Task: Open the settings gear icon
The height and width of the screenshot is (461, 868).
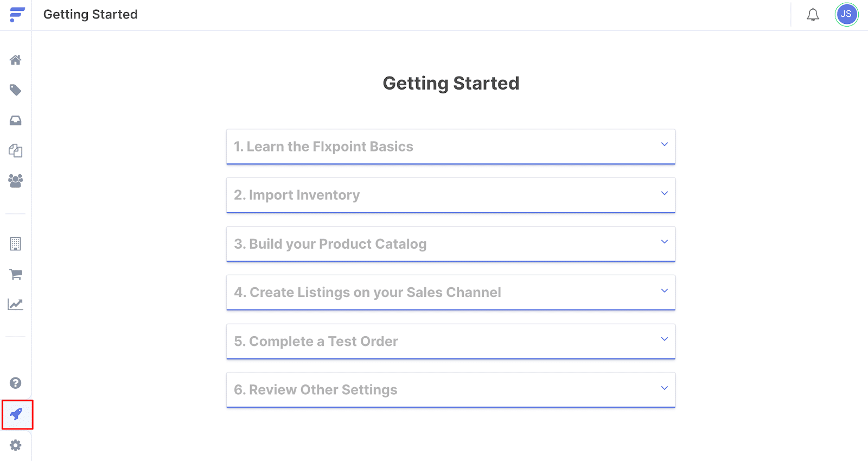Action: [x=16, y=445]
